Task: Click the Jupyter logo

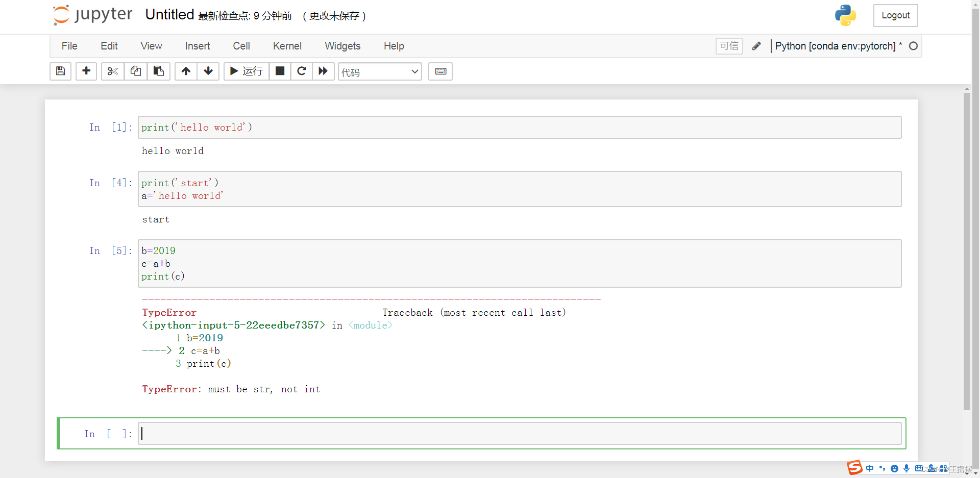Action: tap(93, 15)
